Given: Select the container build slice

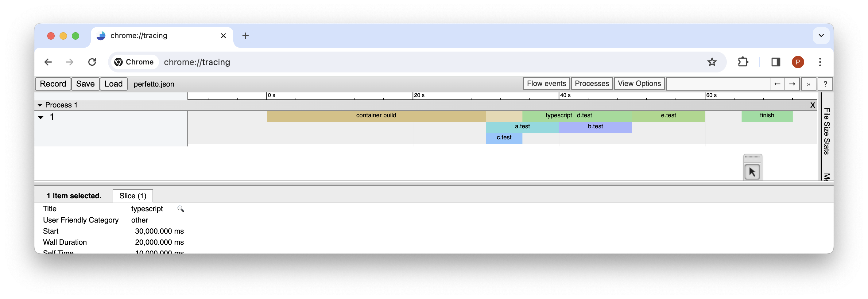Looking at the screenshot, I should click(x=376, y=116).
